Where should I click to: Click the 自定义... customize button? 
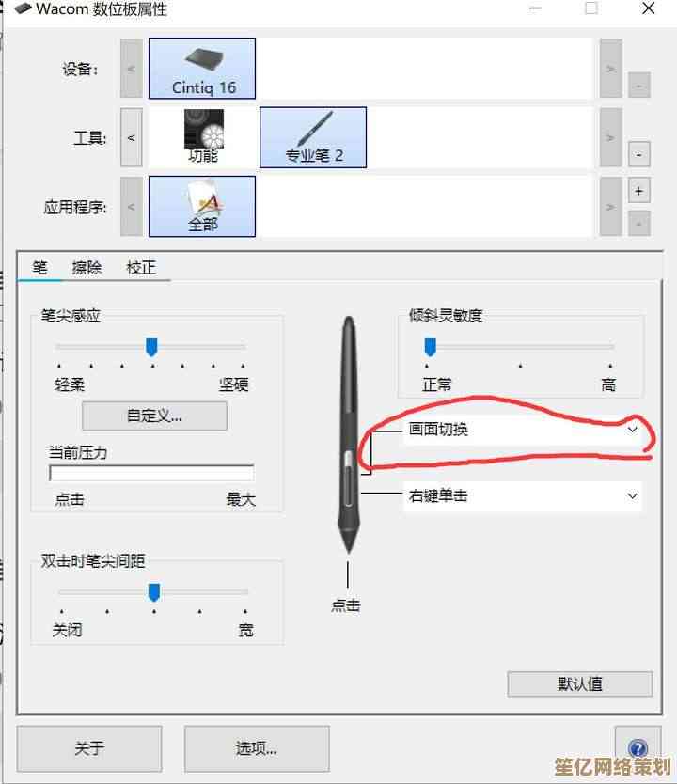click(154, 416)
